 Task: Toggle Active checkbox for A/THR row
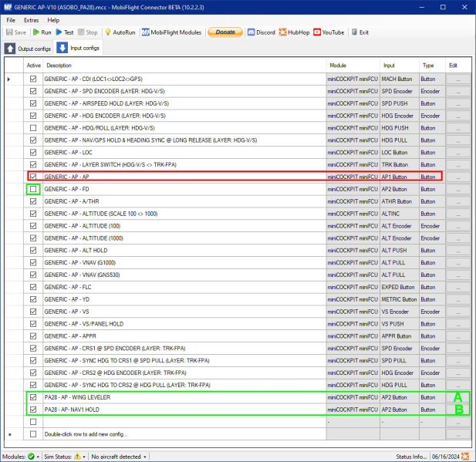pos(33,201)
